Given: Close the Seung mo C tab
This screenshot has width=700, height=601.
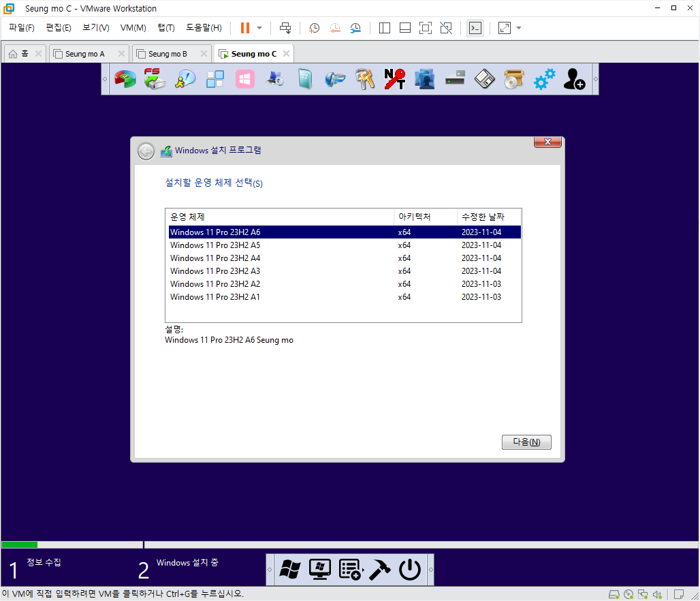Looking at the screenshot, I should tap(286, 54).
